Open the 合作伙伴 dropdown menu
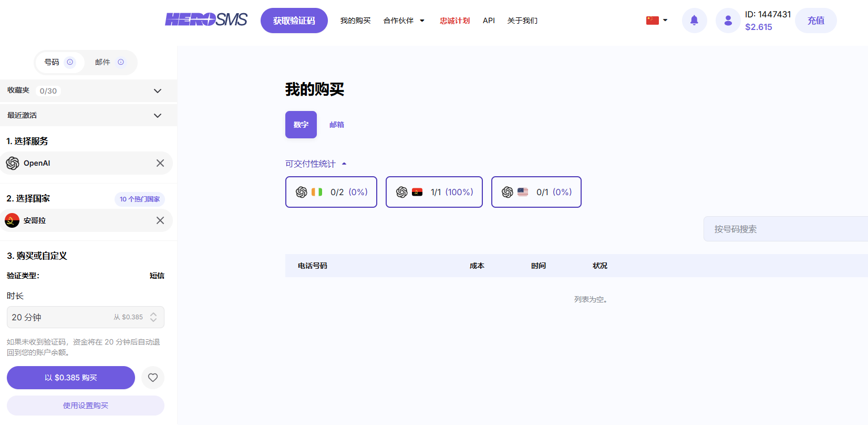This screenshot has width=868, height=425. [404, 21]
